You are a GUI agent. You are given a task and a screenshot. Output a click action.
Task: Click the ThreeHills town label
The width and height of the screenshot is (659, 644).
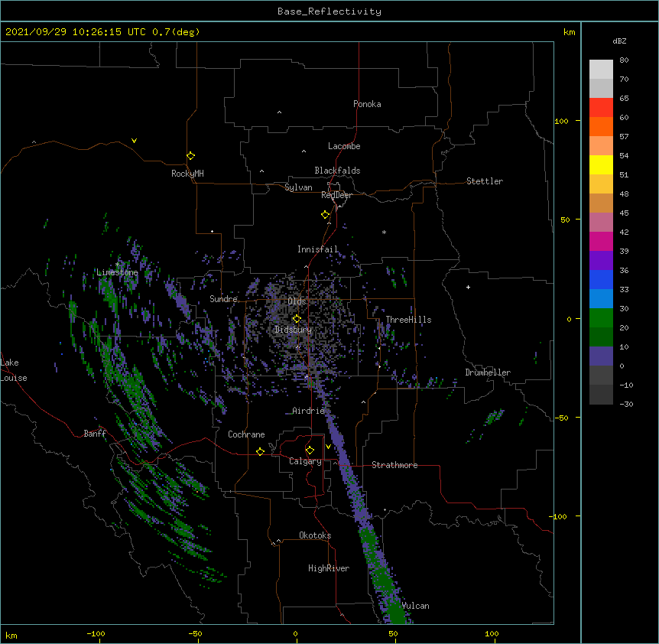[x=408, y=320]
